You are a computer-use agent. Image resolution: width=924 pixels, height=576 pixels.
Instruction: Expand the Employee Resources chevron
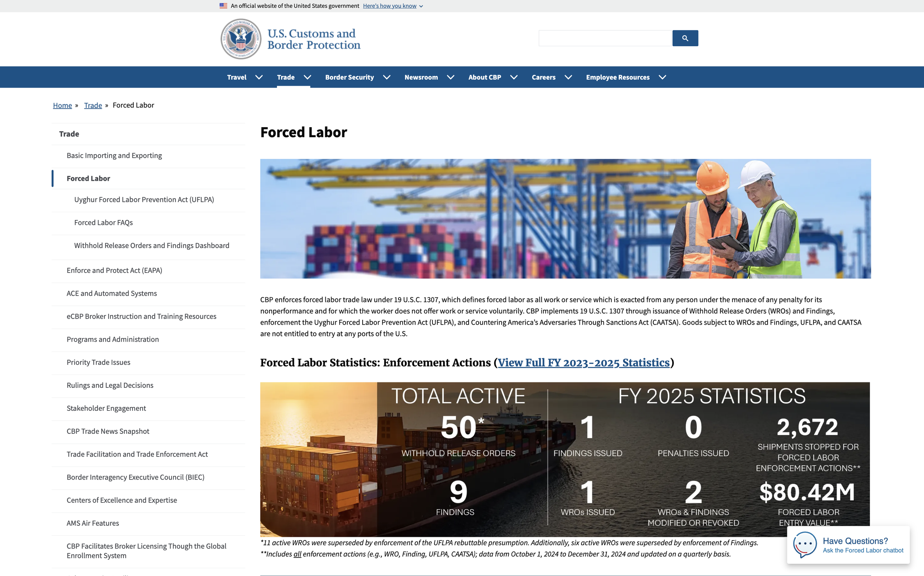(x=662, y=77)
